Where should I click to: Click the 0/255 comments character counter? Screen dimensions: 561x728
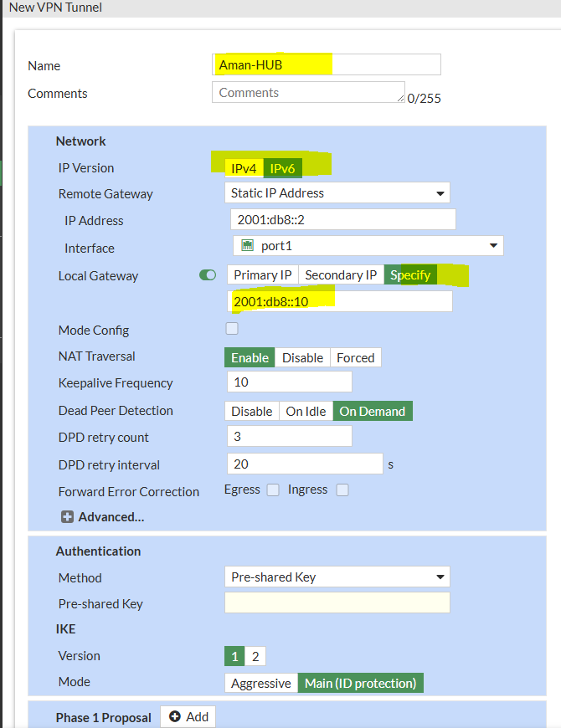(x=424, y=99)
